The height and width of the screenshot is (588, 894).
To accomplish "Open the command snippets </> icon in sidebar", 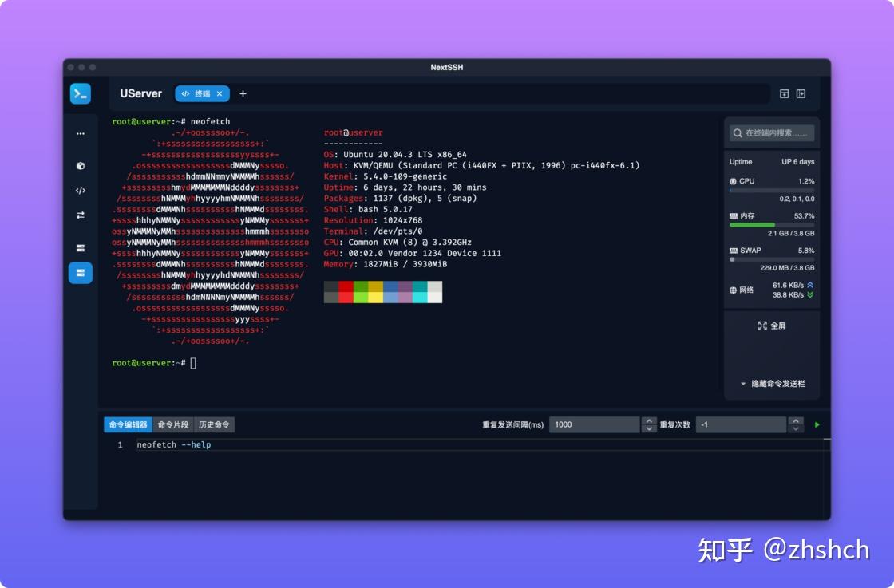I will [80, 191].
